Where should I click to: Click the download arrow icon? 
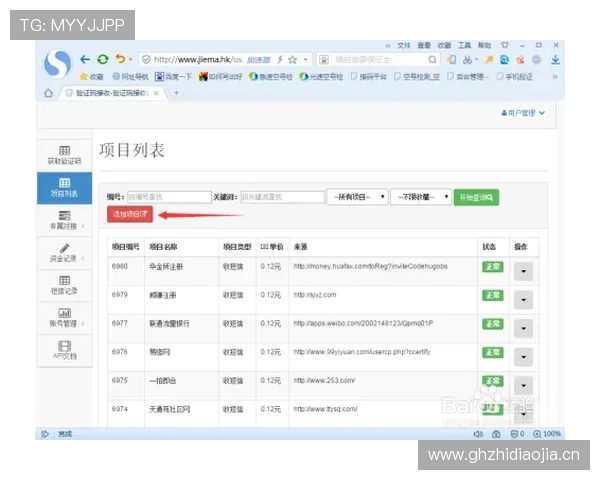tap(555, 60)
